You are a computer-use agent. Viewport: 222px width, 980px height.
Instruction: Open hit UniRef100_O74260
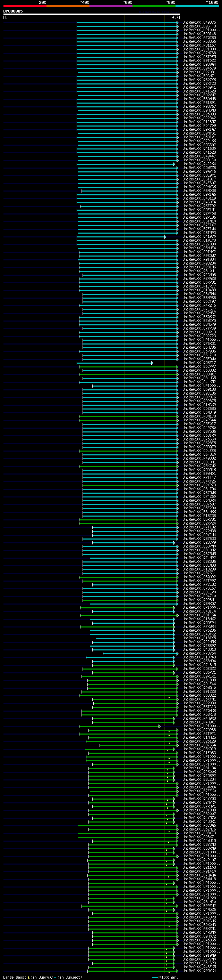(x=199, y=496)
